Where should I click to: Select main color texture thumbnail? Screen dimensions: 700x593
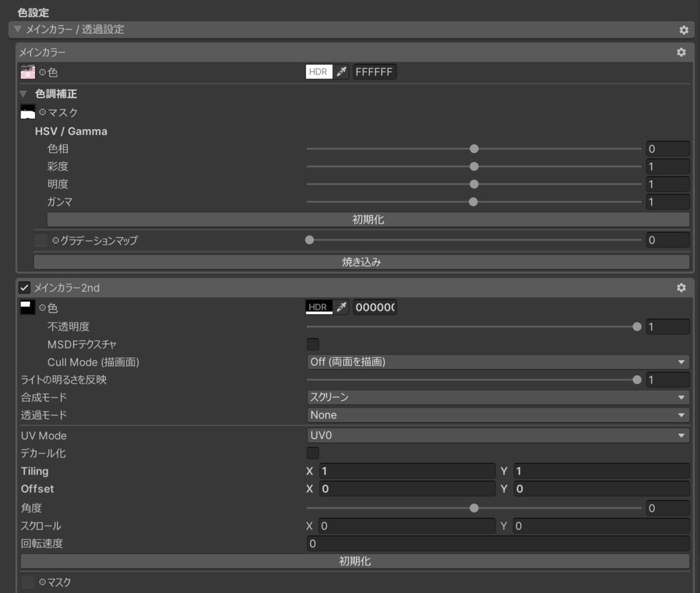(x=27, y=72)
